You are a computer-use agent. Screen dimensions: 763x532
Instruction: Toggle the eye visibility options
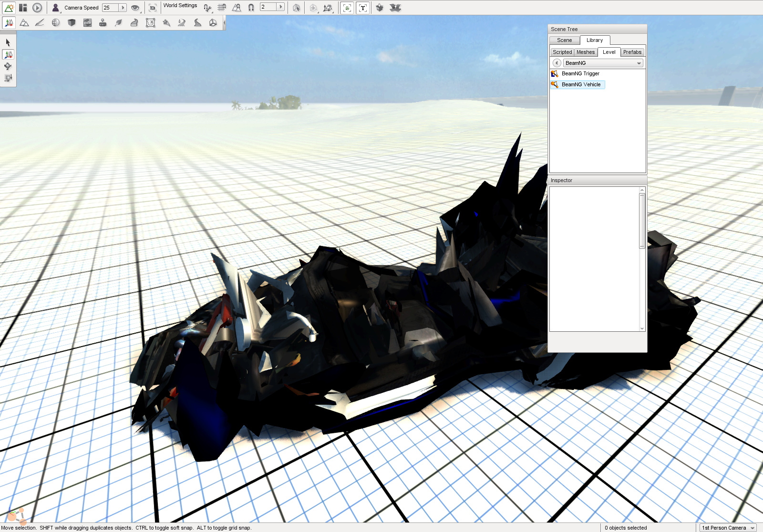(x=135, y=8)
